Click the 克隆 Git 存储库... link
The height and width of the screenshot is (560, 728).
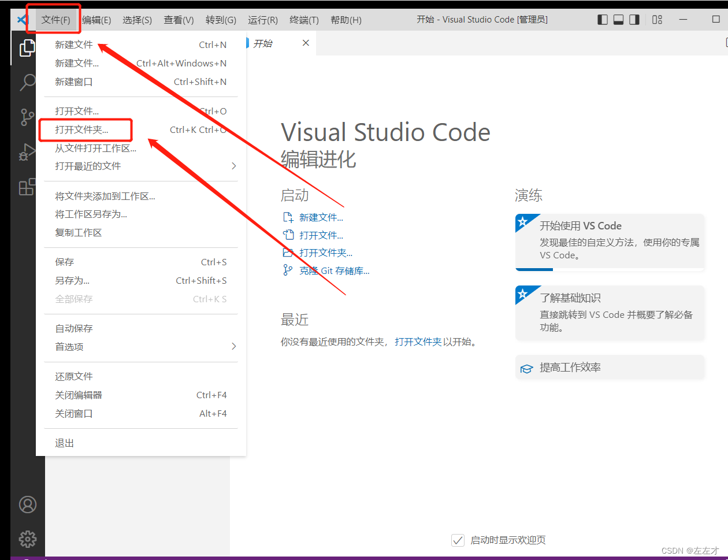coord(335,270)
